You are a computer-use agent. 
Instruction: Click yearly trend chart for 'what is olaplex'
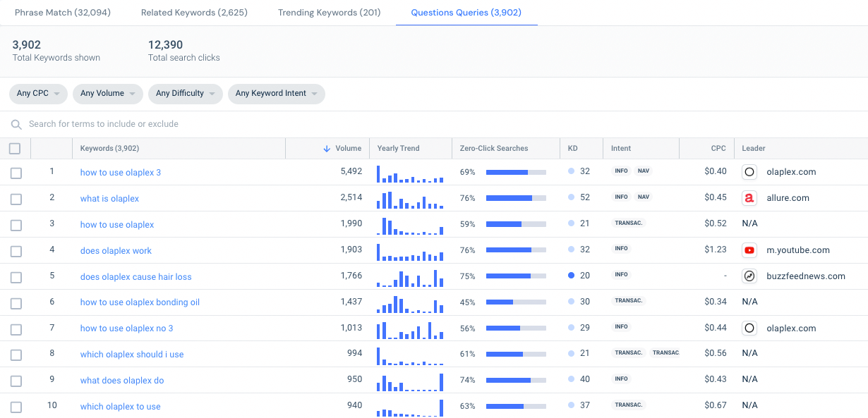pos(410,200)
